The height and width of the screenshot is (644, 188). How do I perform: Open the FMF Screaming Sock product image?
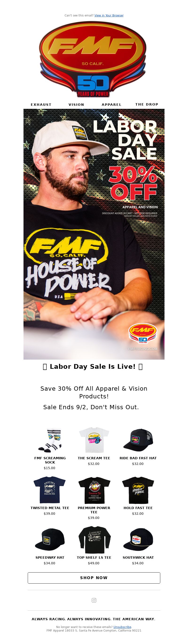(50, 440)
